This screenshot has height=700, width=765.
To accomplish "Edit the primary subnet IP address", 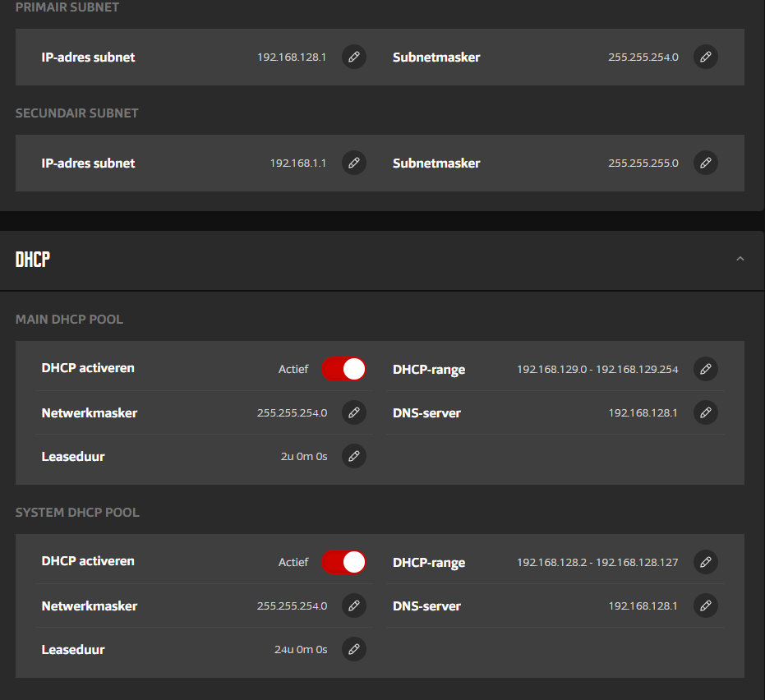I will tap(353, 57).
